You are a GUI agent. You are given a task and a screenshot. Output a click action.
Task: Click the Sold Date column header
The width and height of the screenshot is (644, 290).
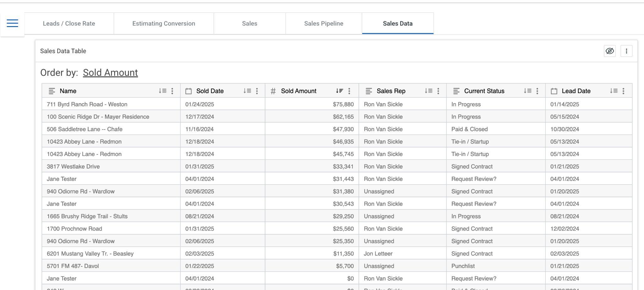coord(210,91)
